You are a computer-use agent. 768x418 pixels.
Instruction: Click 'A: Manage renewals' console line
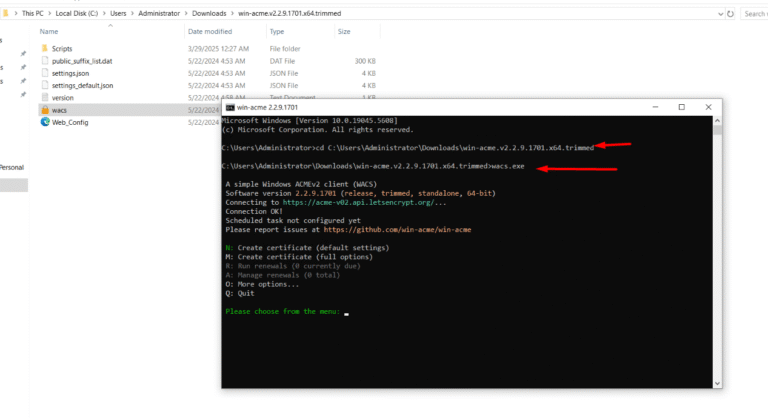pyautogui.click(x=283, y=275)
